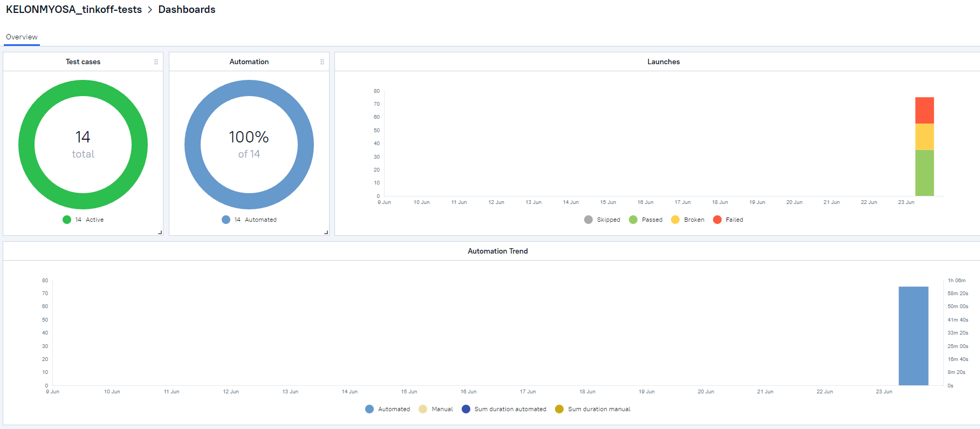Toggle Automated series in Automation Trend legend

[388, 409]
